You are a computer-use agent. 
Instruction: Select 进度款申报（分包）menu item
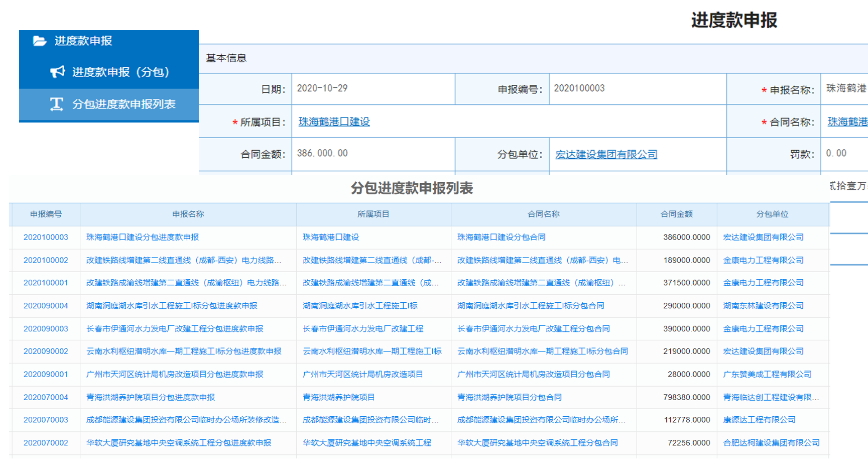109,72
